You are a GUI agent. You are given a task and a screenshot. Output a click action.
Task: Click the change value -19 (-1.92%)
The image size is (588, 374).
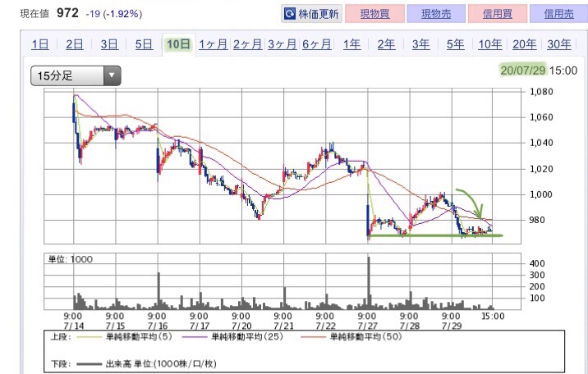(x=114, y=14)
